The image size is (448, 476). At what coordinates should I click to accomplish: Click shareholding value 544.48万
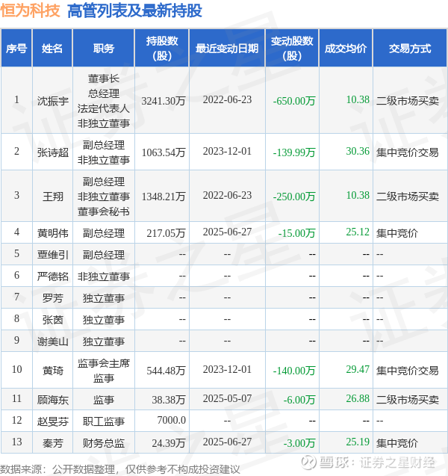166,370
